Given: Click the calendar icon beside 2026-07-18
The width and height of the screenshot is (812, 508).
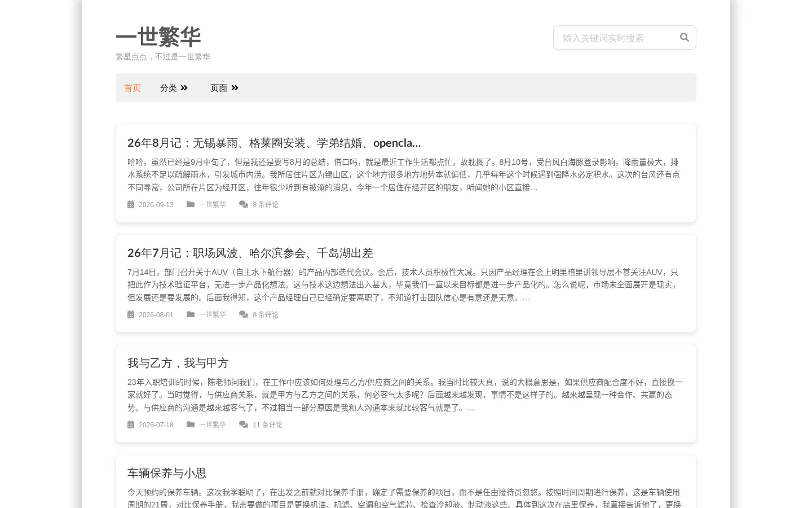Looking at the screenshot, I should click(x=131, y=424).
